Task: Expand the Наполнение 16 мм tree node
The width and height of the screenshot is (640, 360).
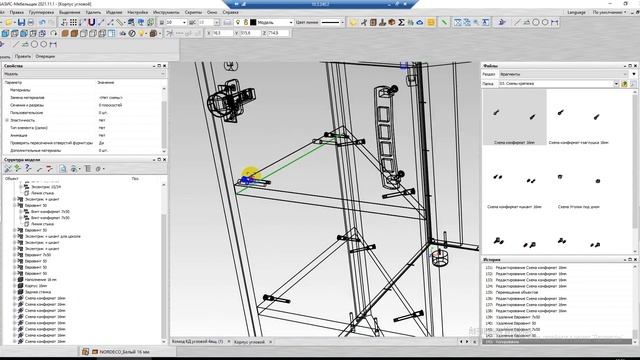Action: coord(15,280)
